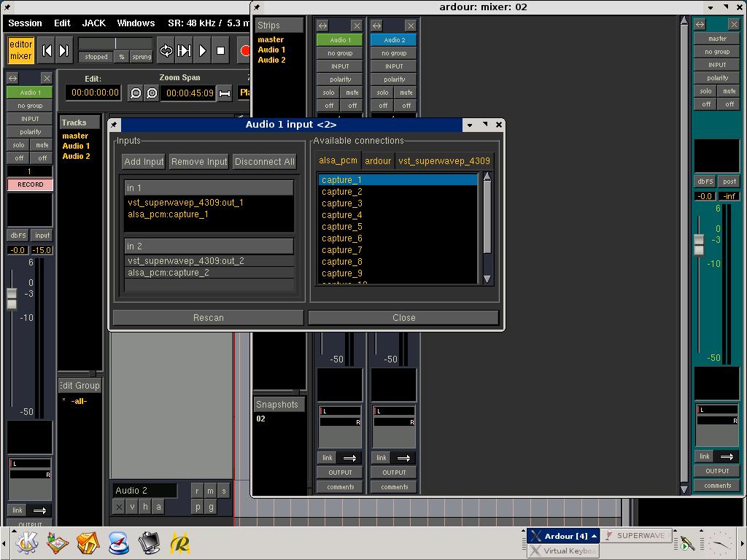Open the JACK menu
This screenshot has width=747, height=560.
tap(94, 23)
